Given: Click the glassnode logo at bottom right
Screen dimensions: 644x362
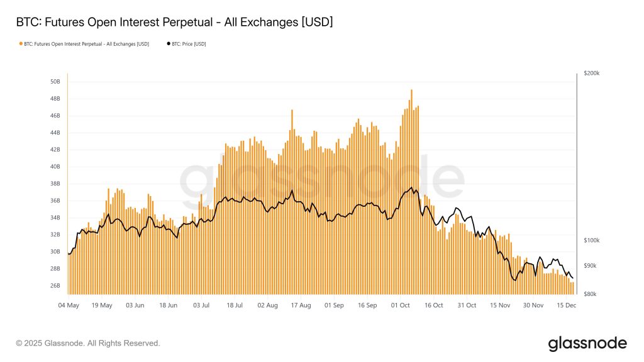Looking at the screenshot, I should pos(587,343).
